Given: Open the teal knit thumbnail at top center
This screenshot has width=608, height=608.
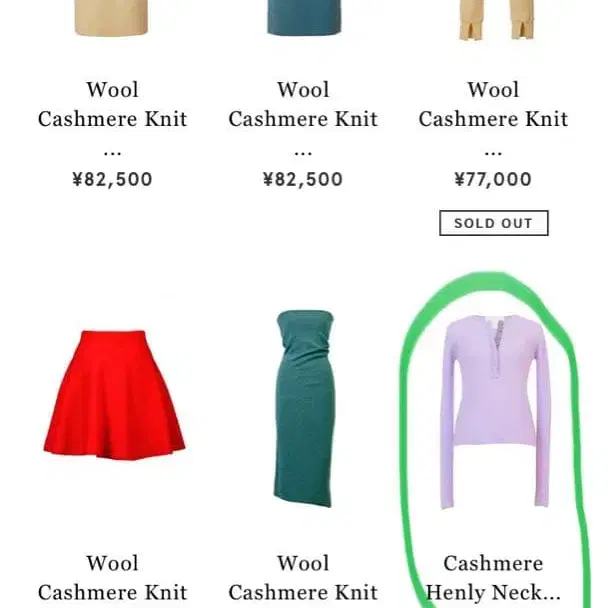Looking at the screenshot, I should pyautogui.click(x=304, y=17).
